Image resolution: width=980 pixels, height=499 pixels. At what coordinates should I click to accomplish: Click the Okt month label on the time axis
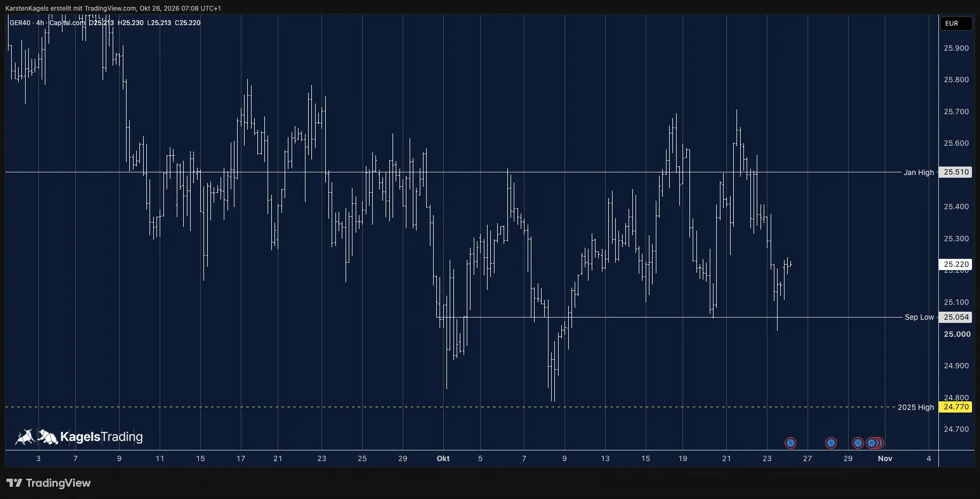[x=443, y=458]
